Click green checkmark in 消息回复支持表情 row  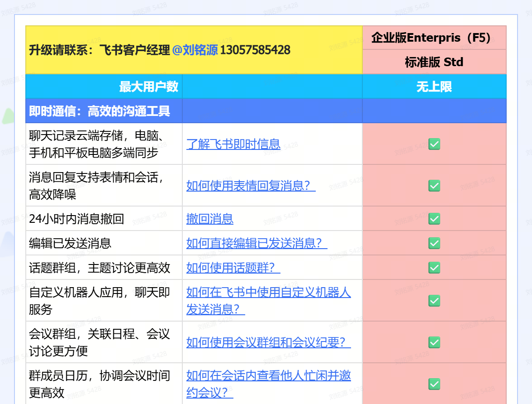pyautogui.click(x=434, y=186)
